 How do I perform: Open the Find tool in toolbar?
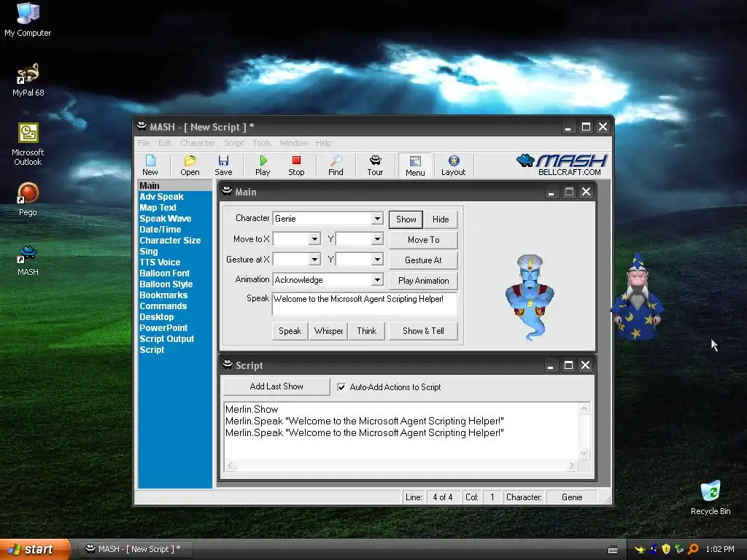[336, 166]
